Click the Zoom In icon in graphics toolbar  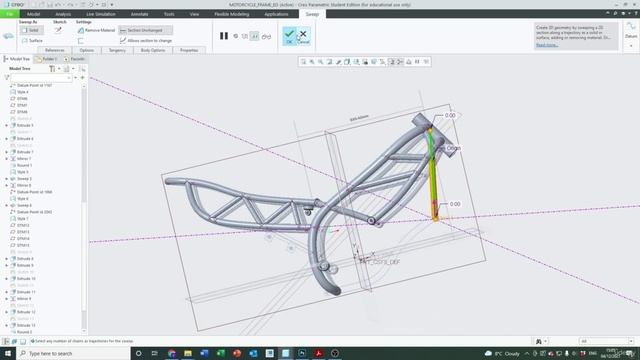(312, 62)
